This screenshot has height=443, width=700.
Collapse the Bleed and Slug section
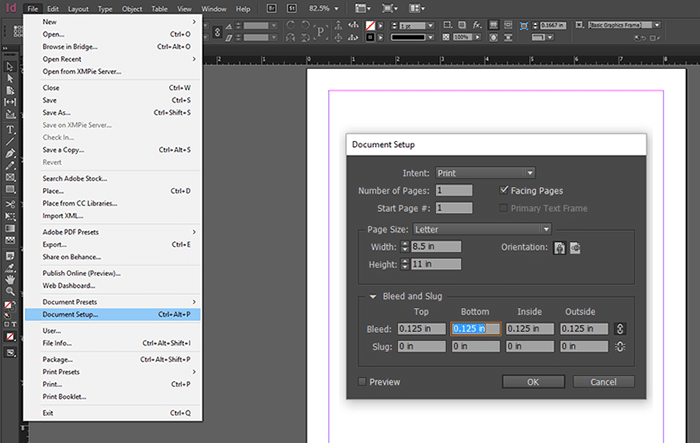coord(373,297)
